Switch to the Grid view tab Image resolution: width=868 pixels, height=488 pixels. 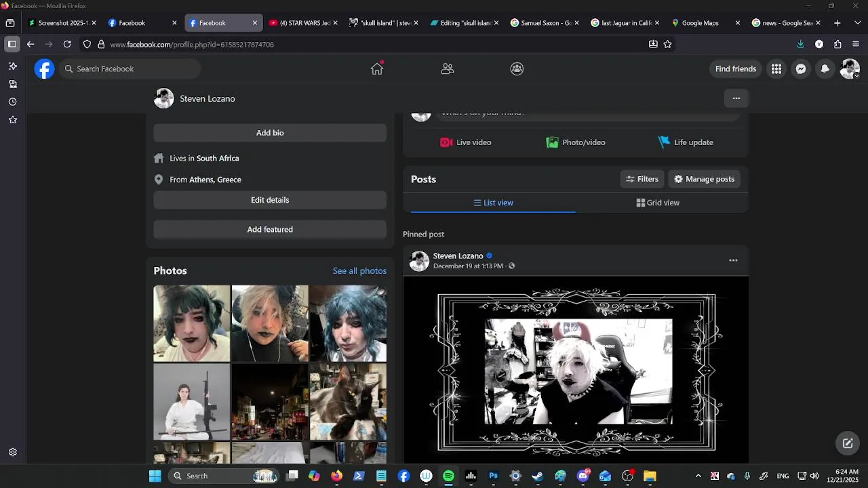[658, 203]
